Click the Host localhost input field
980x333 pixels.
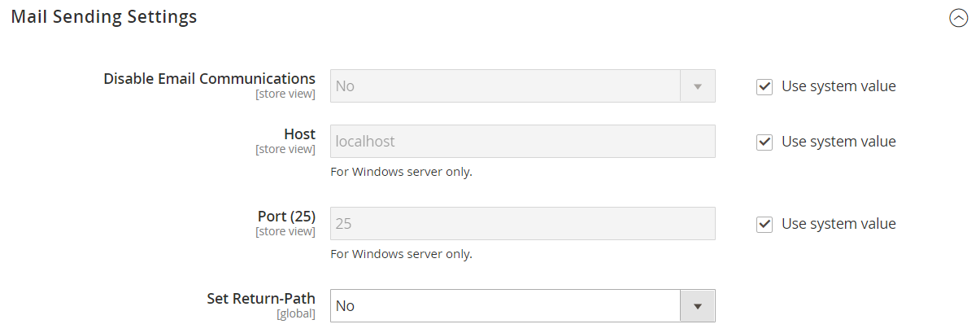[523, 142]
